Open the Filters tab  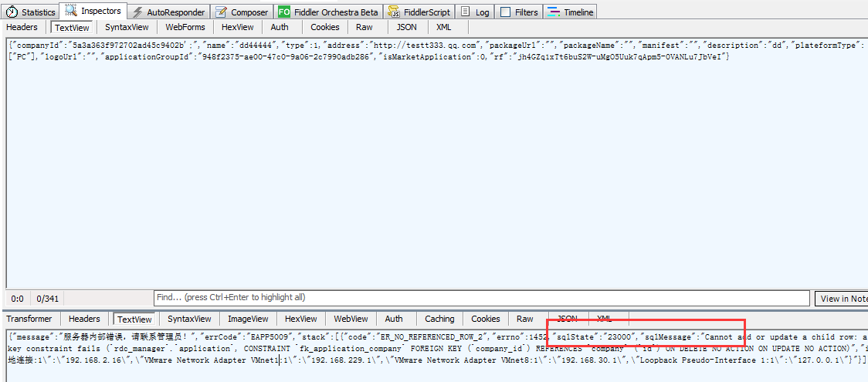519,12
